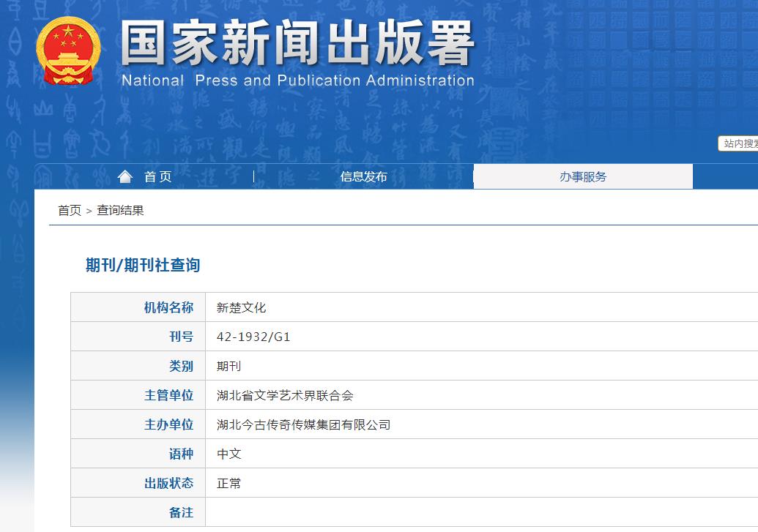Select the journal name 新楚文化
This screenshot has width=758, height=532.
242,307
